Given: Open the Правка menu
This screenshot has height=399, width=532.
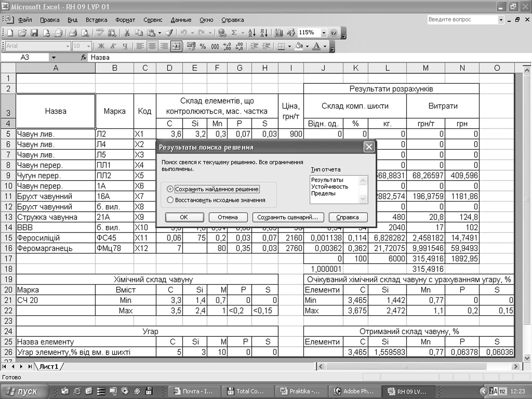Looking at the screenshot, I should [x=50, y=20].
